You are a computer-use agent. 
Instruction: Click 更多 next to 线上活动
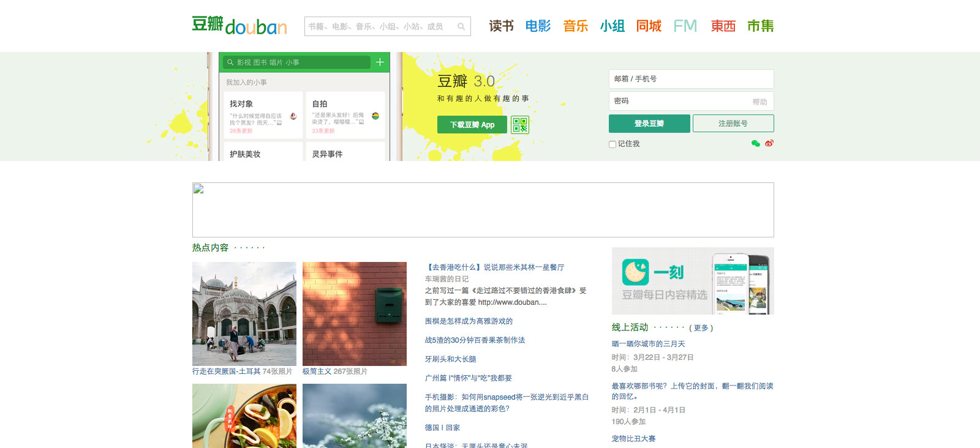pos(701,328)
